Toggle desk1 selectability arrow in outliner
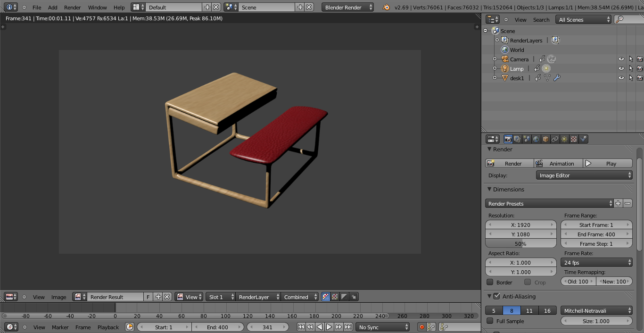The width and height of the screenshot is (644, 333). (631, 78)
